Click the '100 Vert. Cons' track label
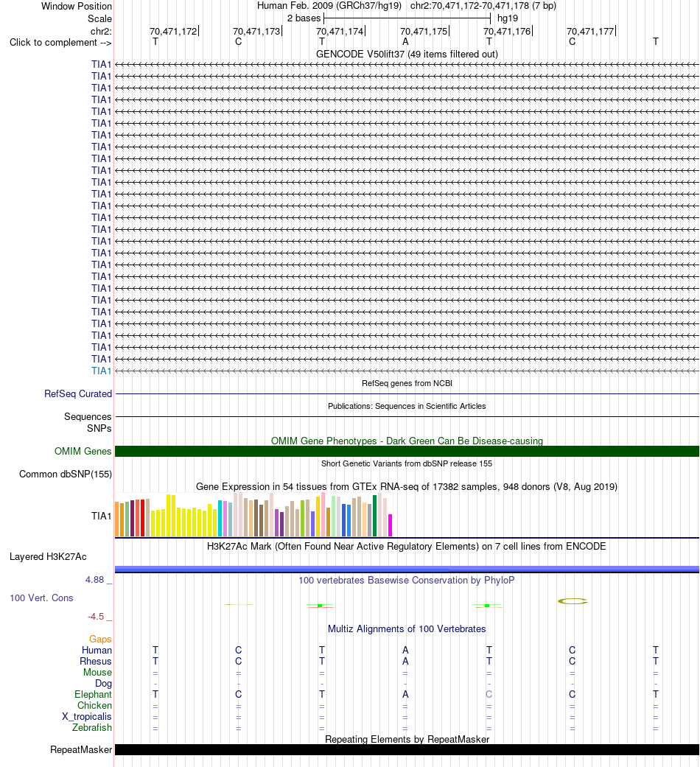The image size is (700, 767). 41,598
